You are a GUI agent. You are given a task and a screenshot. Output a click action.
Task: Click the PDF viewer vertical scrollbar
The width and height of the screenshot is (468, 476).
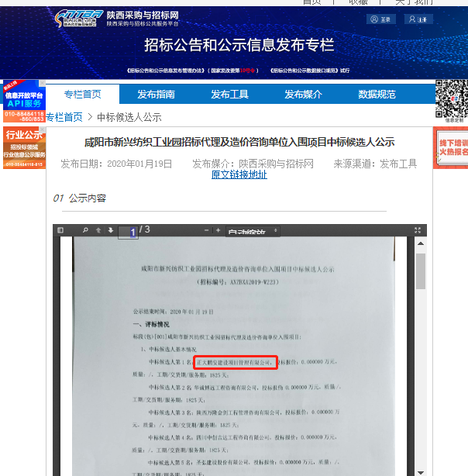[421, 349]
